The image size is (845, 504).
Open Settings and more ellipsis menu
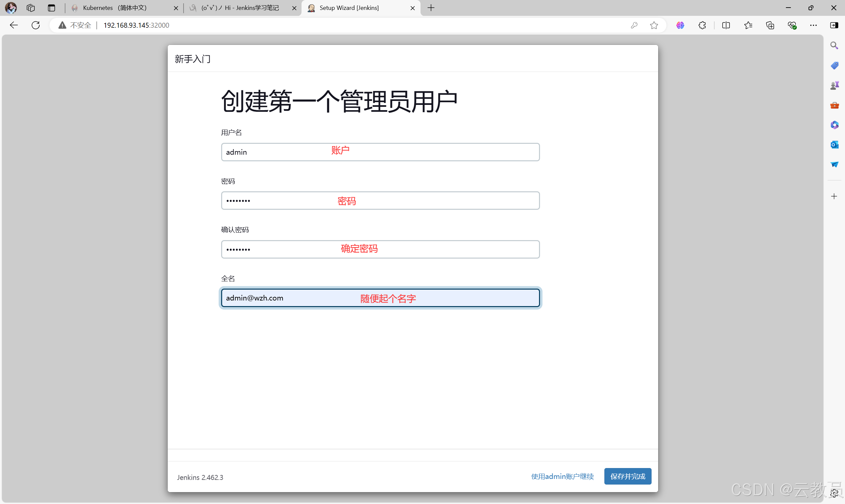[x=813, y=25]
